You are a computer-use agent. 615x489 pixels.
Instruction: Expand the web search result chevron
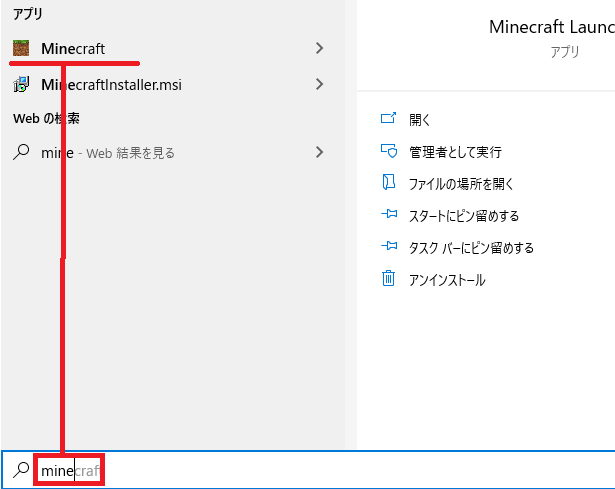click(x=320, y=152)
